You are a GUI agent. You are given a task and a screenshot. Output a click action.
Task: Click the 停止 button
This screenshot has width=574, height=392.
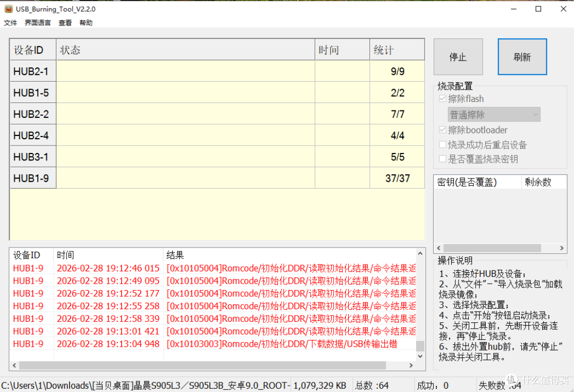[458, 57]
